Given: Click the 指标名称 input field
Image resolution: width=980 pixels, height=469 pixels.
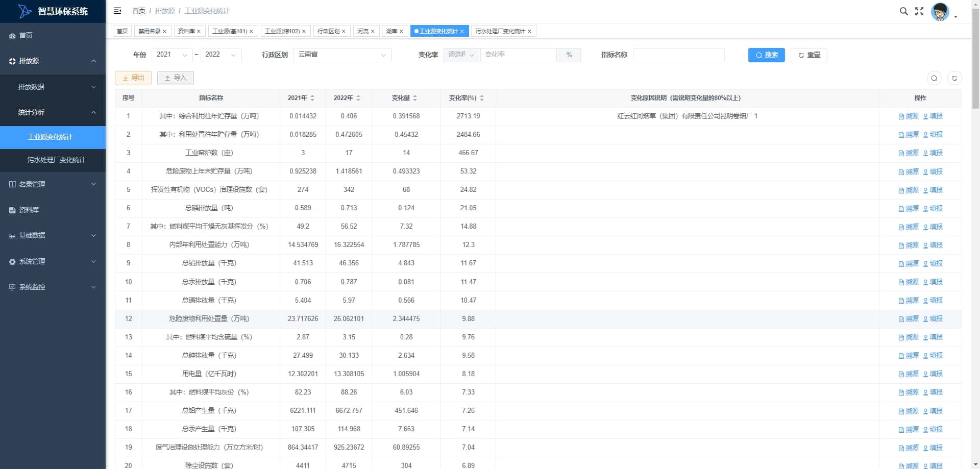Looking at the screenshot, I should tap(678, 55).
